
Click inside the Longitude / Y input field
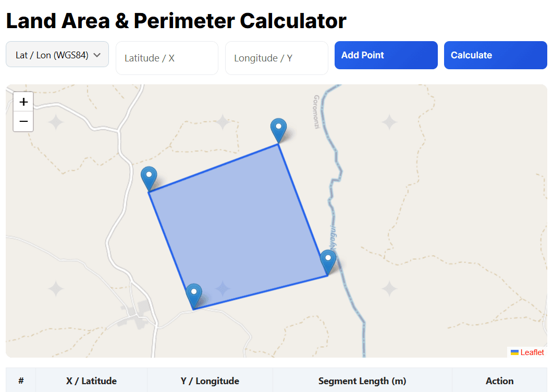pyautogui.click(x=276, y=58)
